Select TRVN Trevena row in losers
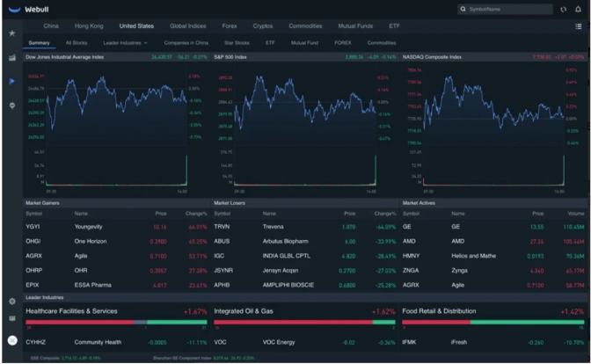The width and height of the screenshot is (591, 364). [x=304, y=227]
